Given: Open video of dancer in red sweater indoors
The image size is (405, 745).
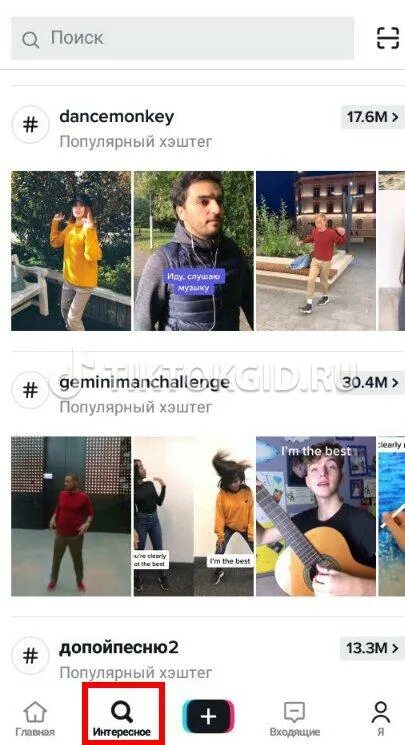Looking at the screenshot, I should [x=71, y=516].
